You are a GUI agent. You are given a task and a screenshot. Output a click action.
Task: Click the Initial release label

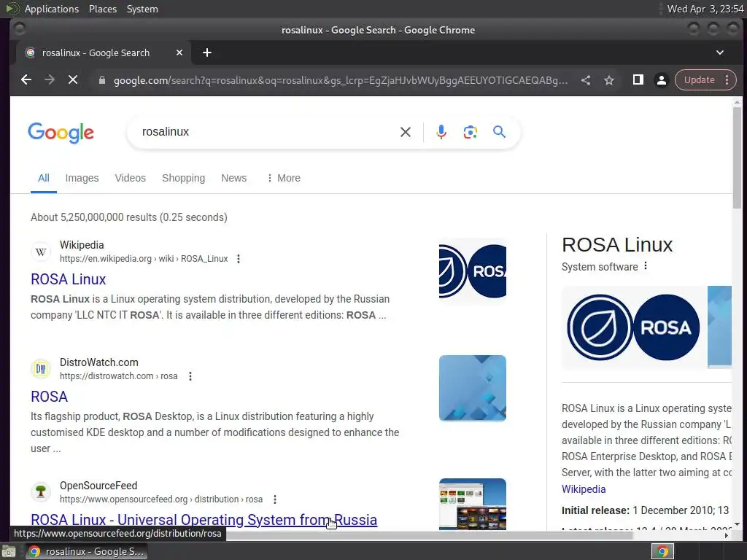coord(595,510)
